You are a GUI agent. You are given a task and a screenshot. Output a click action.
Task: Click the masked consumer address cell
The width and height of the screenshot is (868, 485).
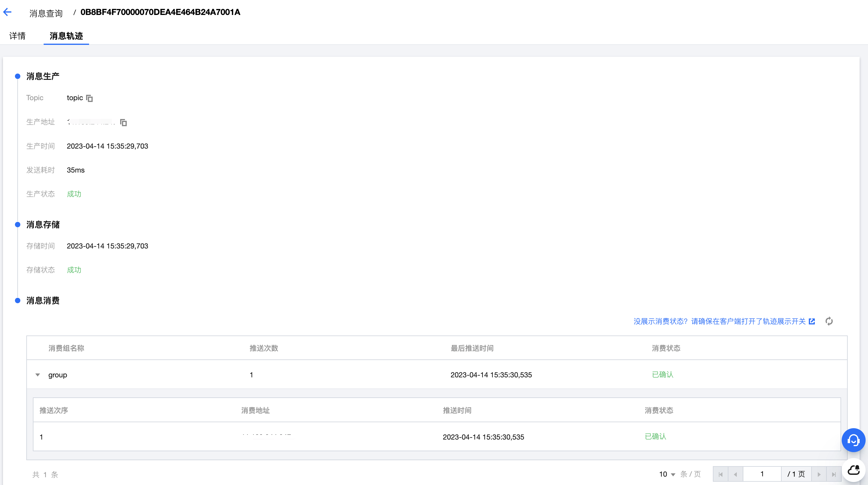267,436
